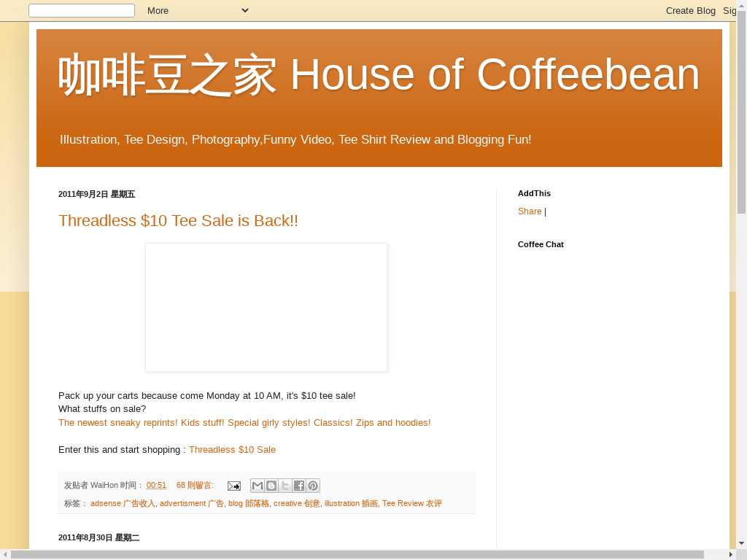Click the 00:51 post timestamp
The width and height of the screenshot is (747, 560).
156,485
